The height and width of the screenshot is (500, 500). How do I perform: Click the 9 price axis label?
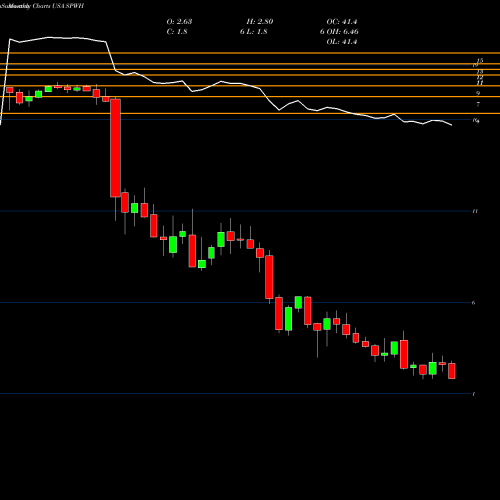tap(478, 93)
